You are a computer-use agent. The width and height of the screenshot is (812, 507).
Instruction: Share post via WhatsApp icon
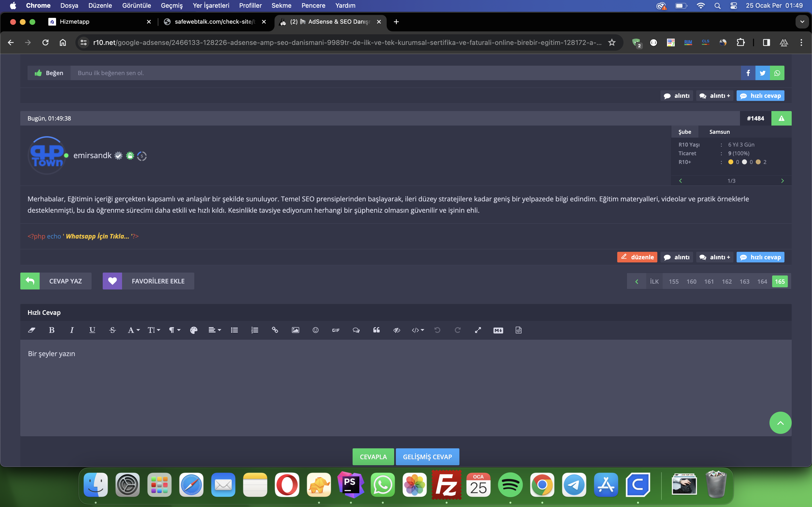777,73
